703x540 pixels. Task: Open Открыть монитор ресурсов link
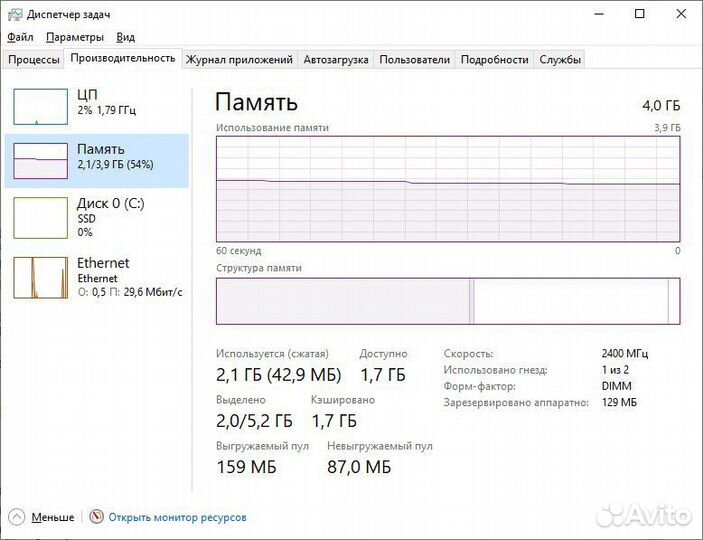[x=178, y=517]
